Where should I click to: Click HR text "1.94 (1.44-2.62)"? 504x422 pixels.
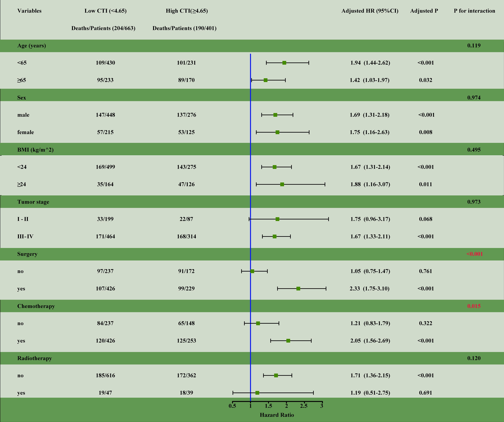coord(370,63)
